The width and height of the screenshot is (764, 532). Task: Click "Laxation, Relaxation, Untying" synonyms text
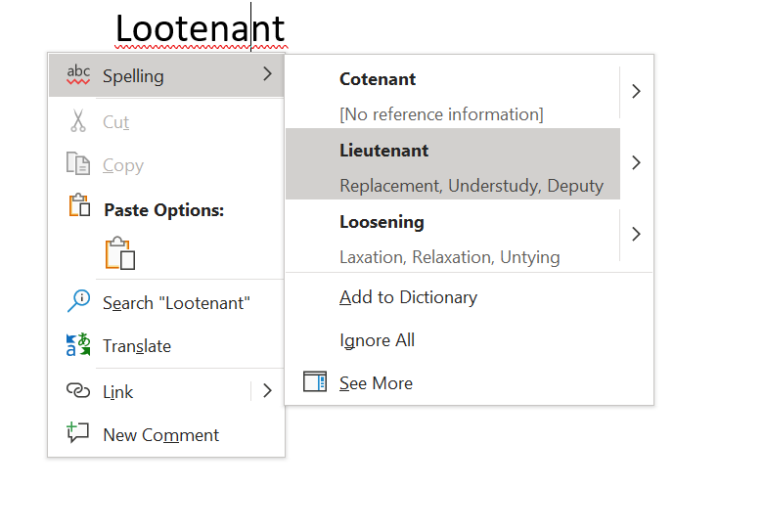pos(450,257)
